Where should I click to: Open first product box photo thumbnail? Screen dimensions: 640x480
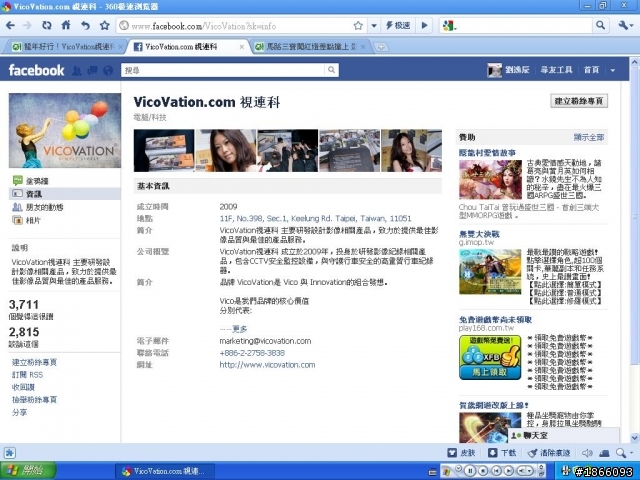point(164,151)
